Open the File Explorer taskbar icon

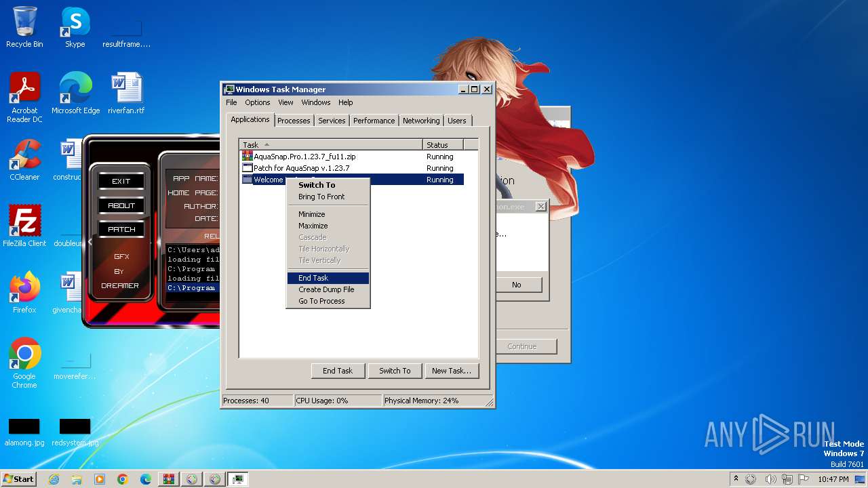tap(77, 479)
